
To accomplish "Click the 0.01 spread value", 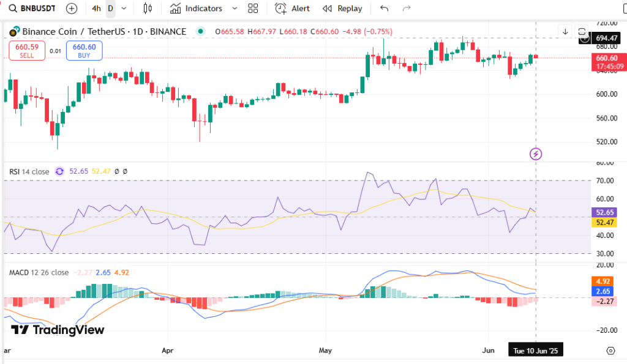I will coord(56,51).
